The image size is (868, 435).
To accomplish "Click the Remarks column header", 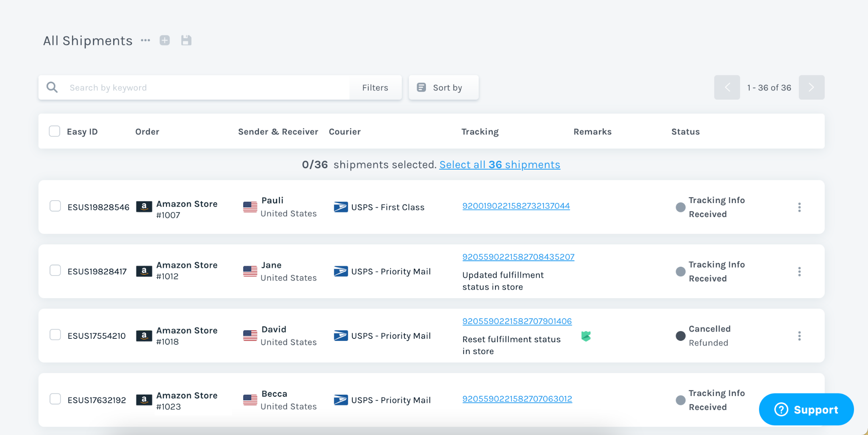I will [x=593, y=131].
